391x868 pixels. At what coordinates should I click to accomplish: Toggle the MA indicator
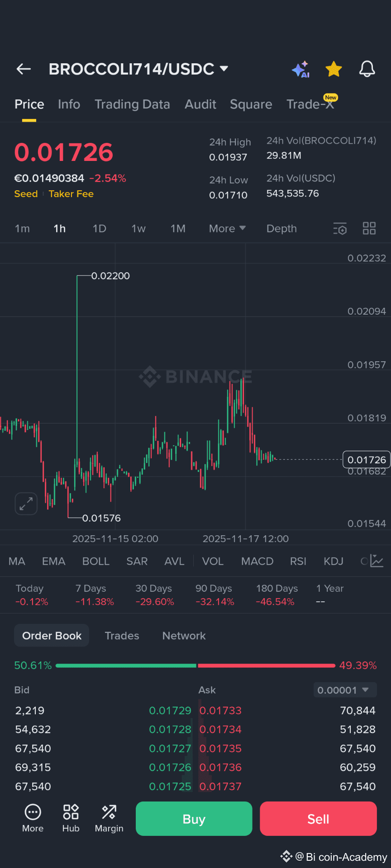pyautogui.click(x=17, y=561)
